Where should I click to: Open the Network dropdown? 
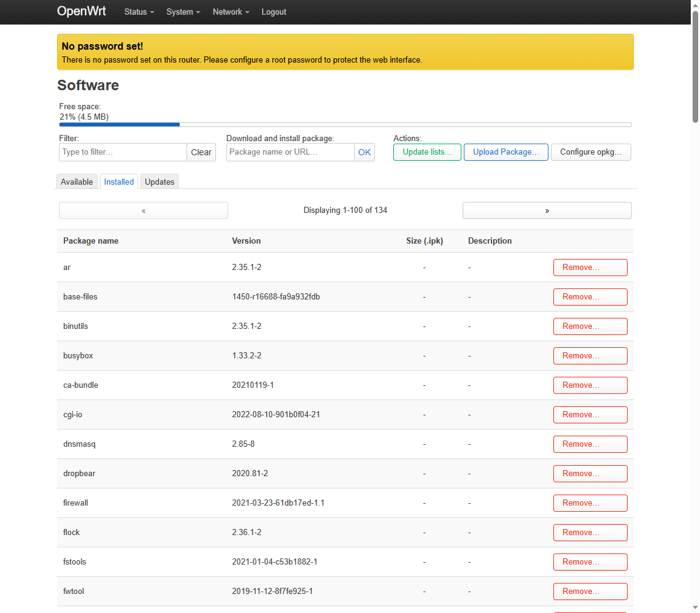[x=230, y=12]
